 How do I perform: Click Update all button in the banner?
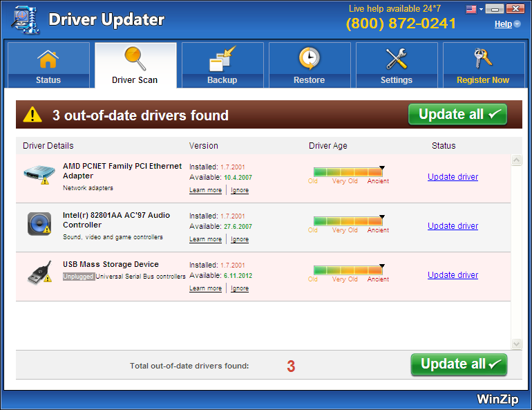pos(457,114)
